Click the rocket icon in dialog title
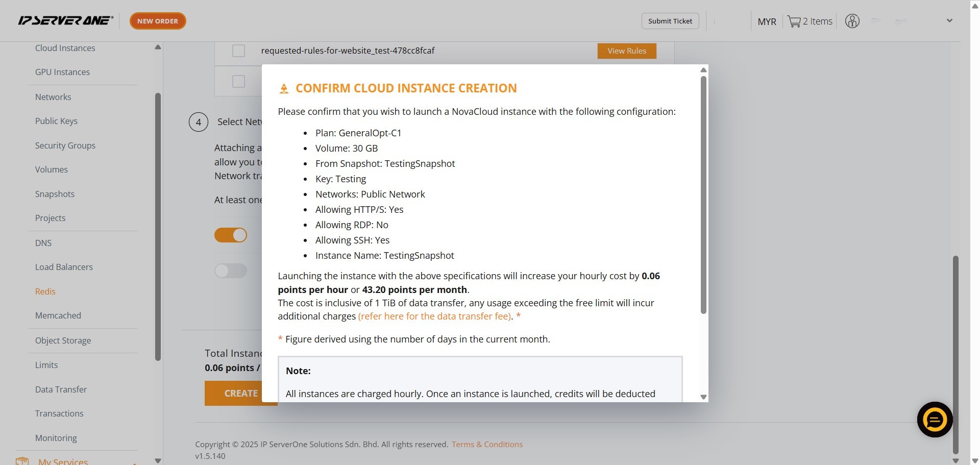 [x=284, y=89]
